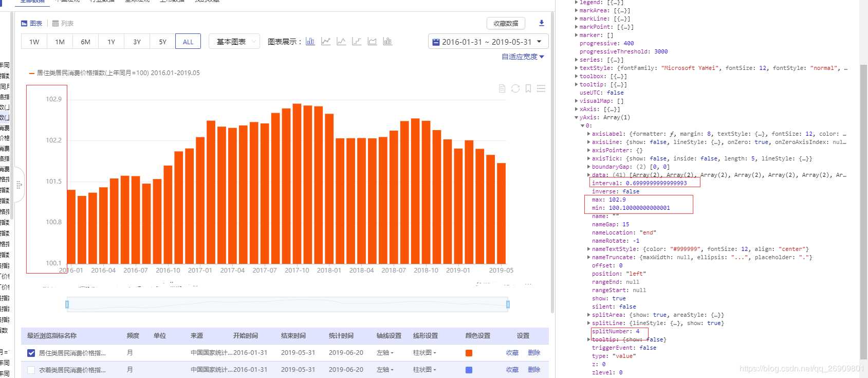Select the 1M time range
The image size is (868, 378).
[60, 42]
